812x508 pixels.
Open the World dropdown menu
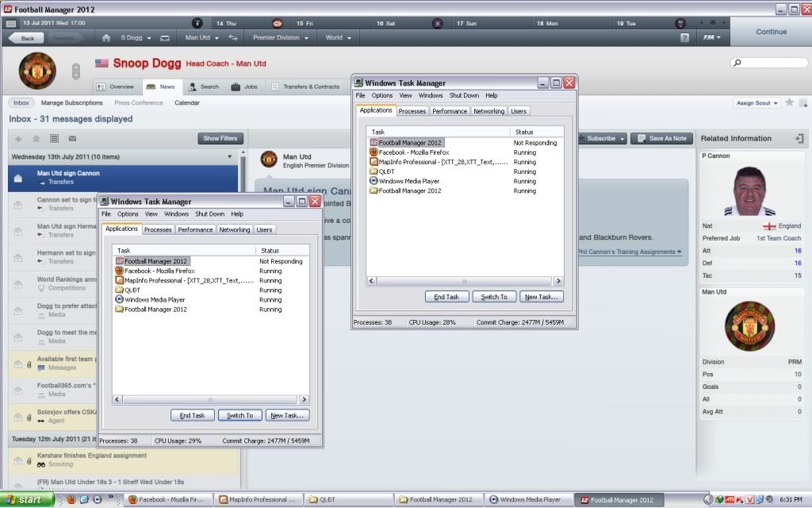point(338,38)
